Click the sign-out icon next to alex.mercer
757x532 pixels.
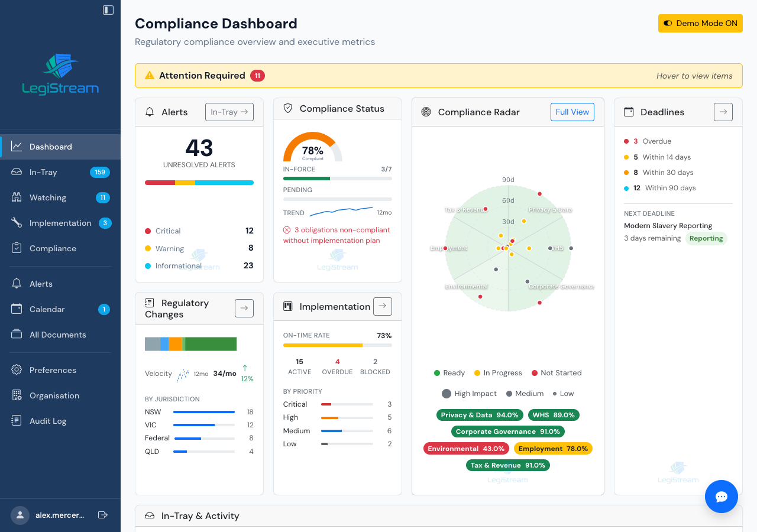(103, 515)
